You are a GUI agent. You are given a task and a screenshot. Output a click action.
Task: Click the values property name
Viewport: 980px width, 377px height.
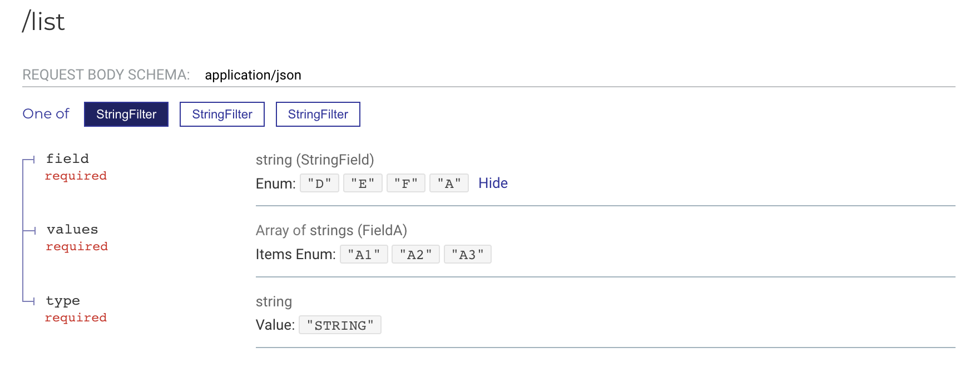72,229
